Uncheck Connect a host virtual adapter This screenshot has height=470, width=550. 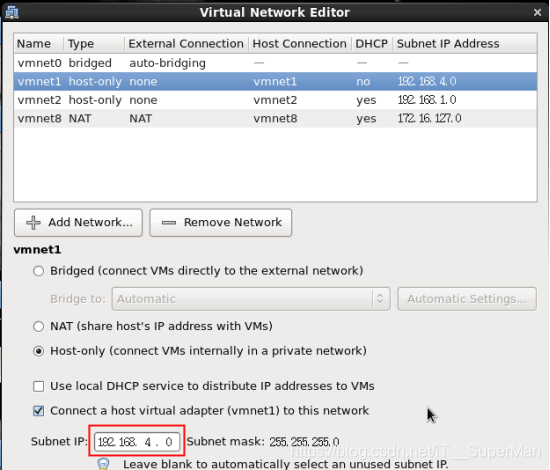coord(39,411)
